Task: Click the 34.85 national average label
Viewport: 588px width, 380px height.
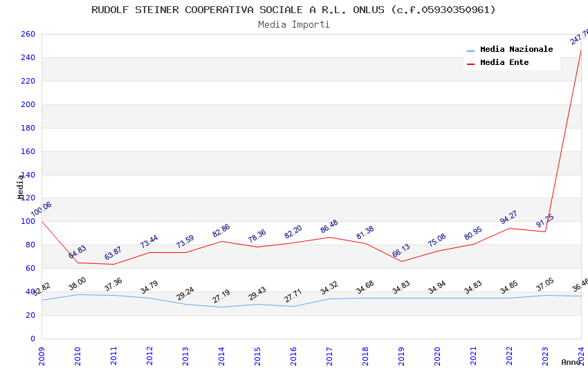Action: pyautogui.click(x=510, y=287)
